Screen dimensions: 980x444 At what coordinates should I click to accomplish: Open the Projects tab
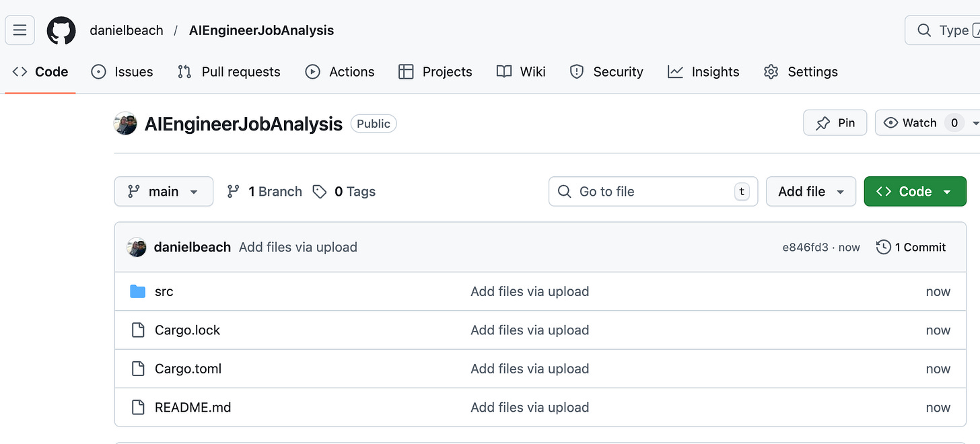point(435,72)
